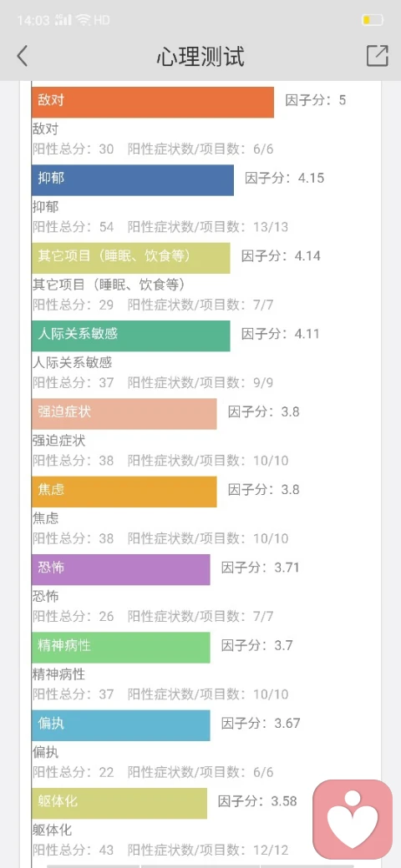Tap the Wi-Fi icon in status bar
This screenshot has width=401, height=868.
click(x=83, y=21)
